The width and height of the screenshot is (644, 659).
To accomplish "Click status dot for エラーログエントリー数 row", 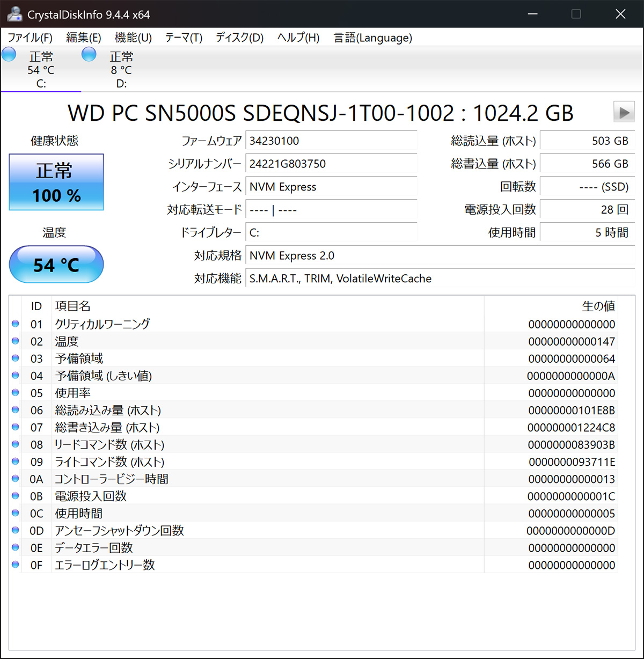I will 16,564.
